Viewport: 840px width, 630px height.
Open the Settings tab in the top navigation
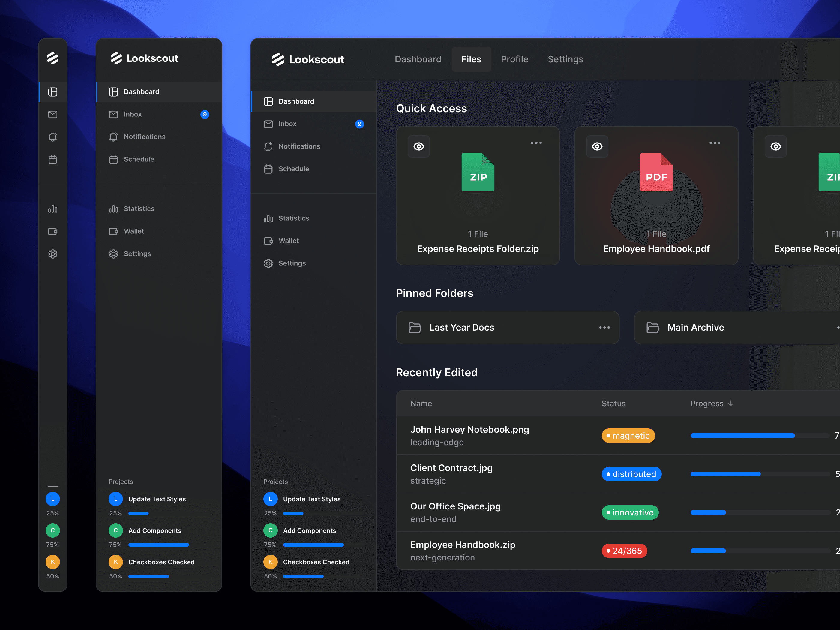pyautogui.click(x=565, y=59)
